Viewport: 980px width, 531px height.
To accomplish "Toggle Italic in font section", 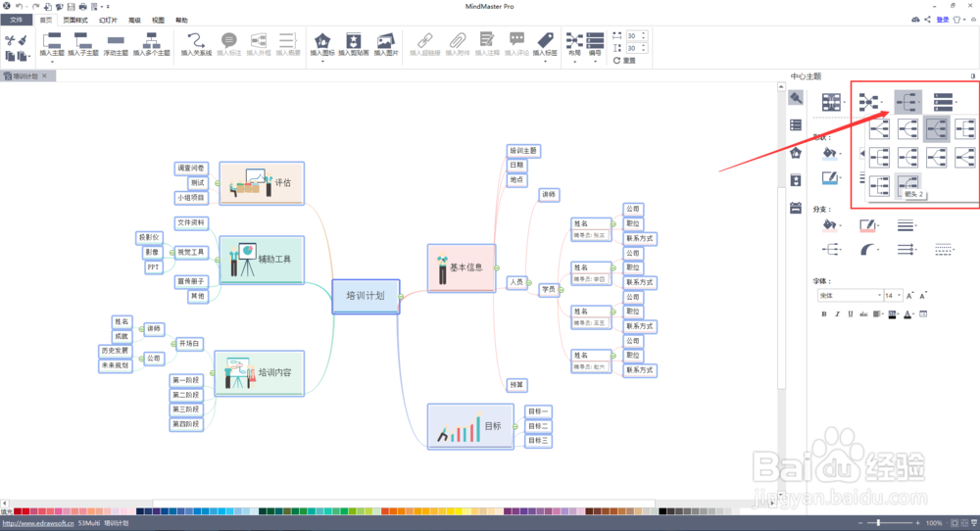I will coord(837,314).
